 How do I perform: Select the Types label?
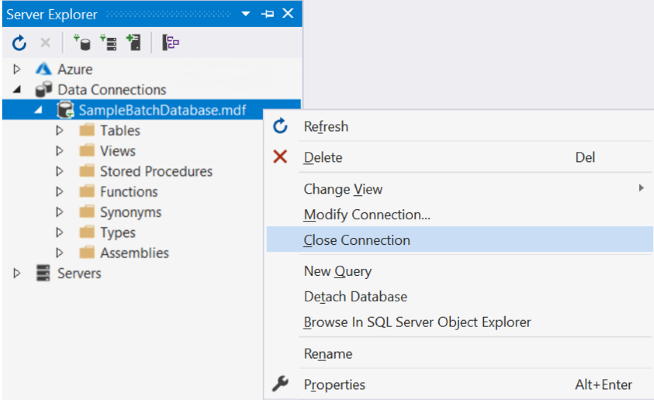coord(118,233)
